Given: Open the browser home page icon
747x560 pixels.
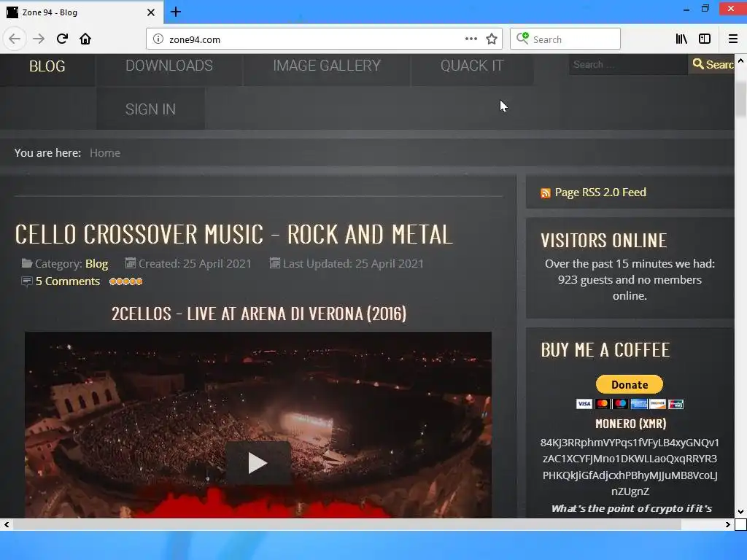Looking at the screenshot, I should coord(85,39).
